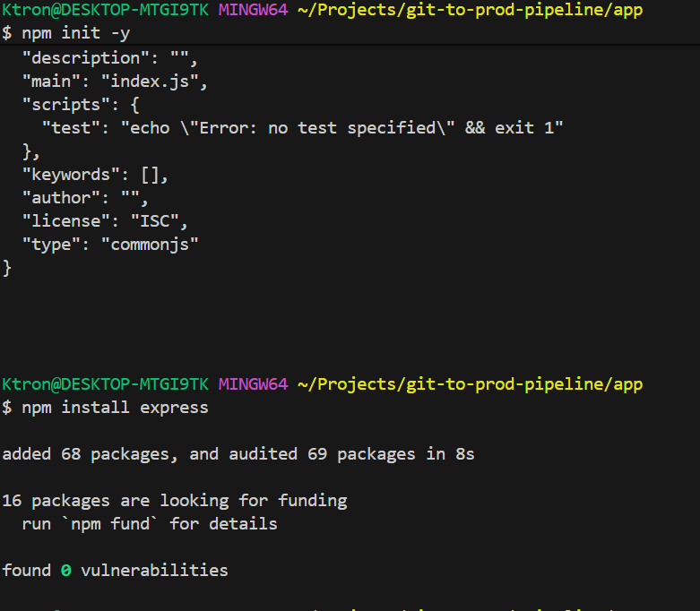Click the closing brace of JSON output
The width and height of the screenshot is (700, 611).
coord(7,267)
